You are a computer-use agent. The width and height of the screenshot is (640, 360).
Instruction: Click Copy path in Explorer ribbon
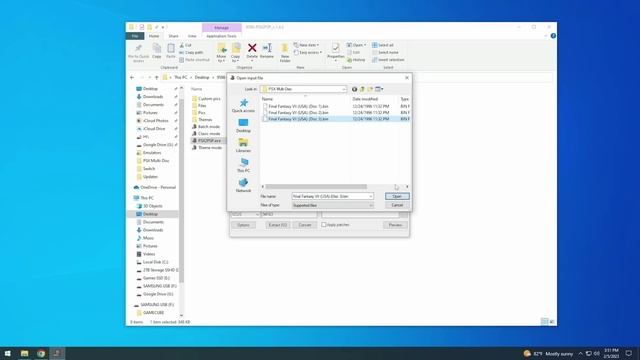point(191,52)
